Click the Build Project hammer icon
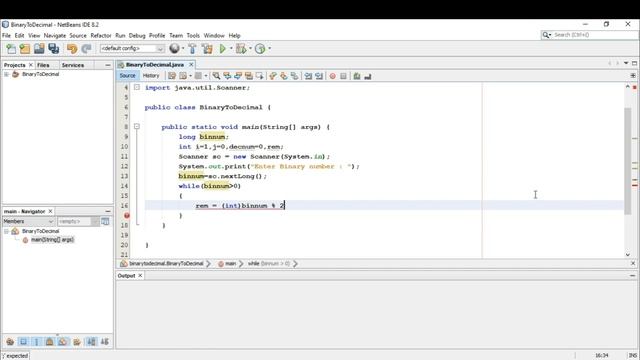The width and height of the screenshot is (640, 360). coord(192,49)
